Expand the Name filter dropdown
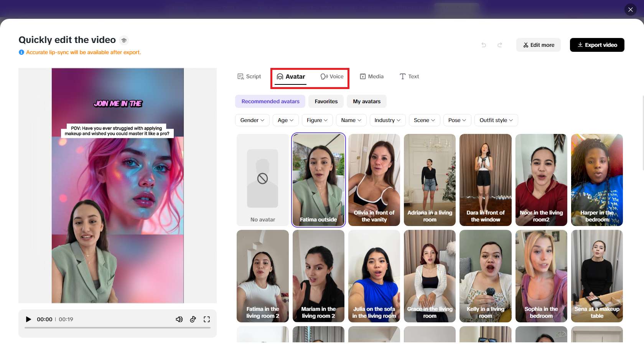Screen dimensions: 644x345 tap(351, 120)
